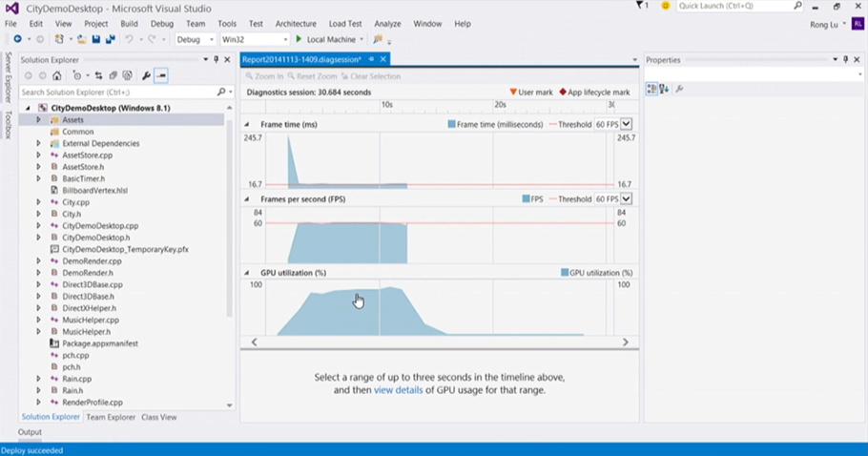Click the green Start Debugging play icon
Screen dimensions: 868x456
point(299,39)
